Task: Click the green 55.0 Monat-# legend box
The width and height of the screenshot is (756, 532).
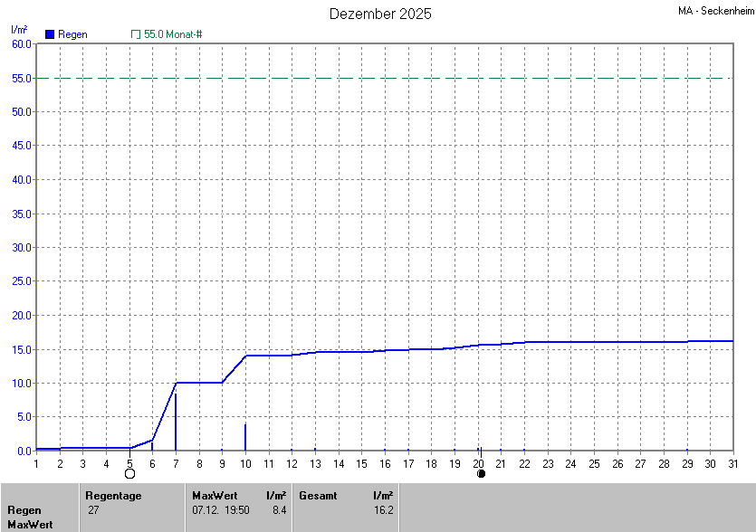Action: (136, 34)
